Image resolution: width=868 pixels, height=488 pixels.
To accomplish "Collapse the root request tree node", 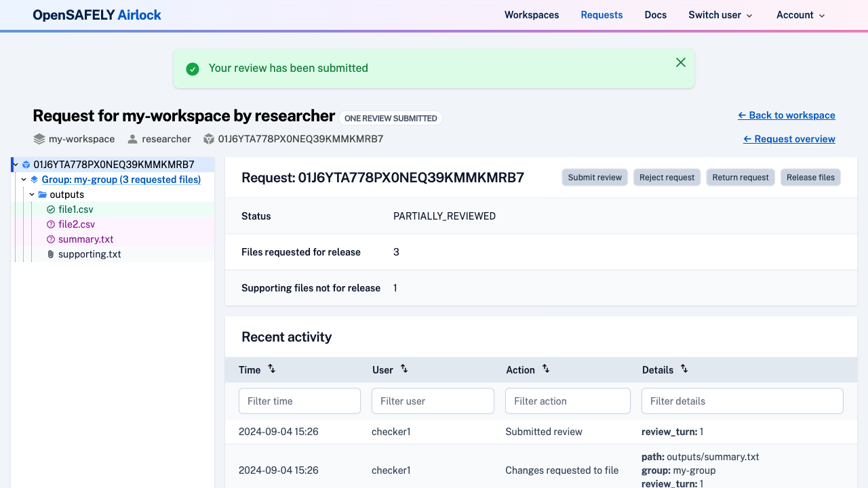I will (16, 164).
